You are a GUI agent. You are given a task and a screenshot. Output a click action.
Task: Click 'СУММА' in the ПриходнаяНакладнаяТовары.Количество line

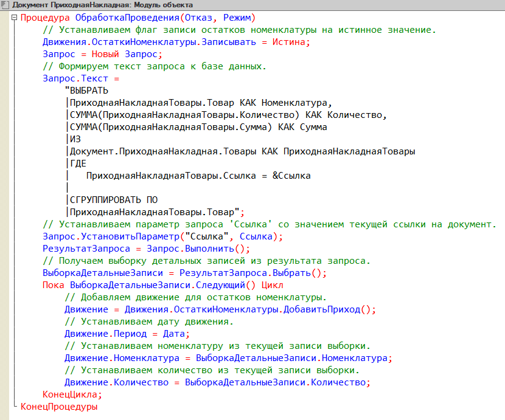coord(83,115)
